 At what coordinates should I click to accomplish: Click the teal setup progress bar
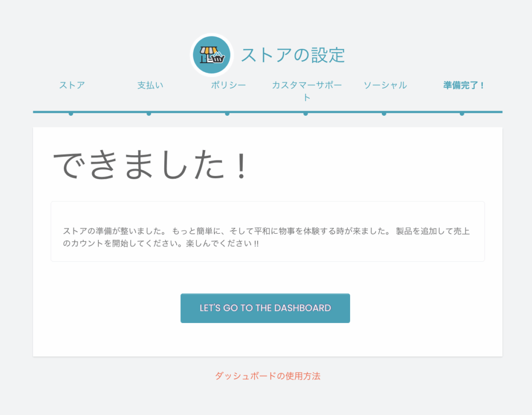tap(268, 111)
